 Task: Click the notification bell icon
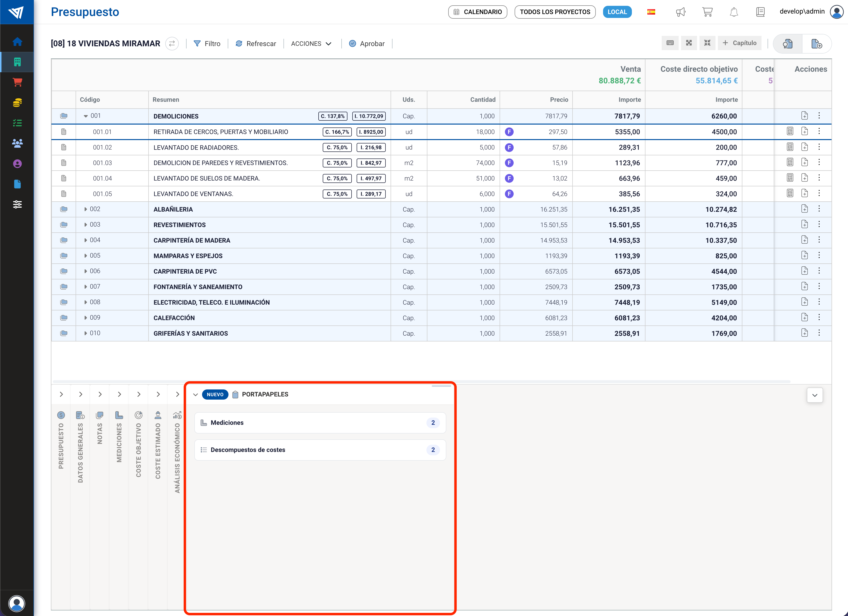pos(734,12)
